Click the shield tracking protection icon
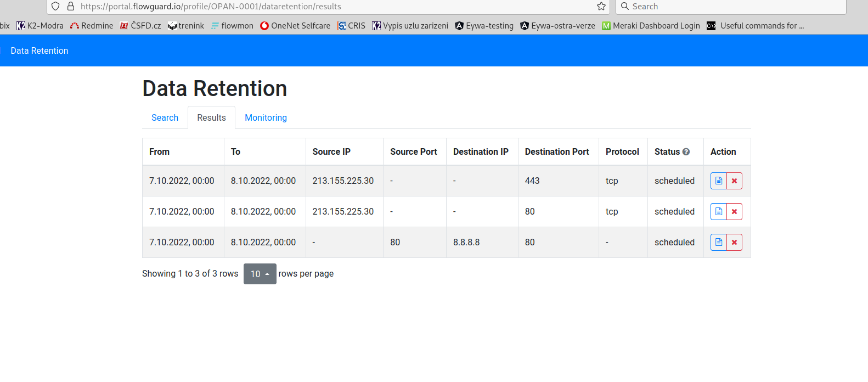 coord(55,7)
